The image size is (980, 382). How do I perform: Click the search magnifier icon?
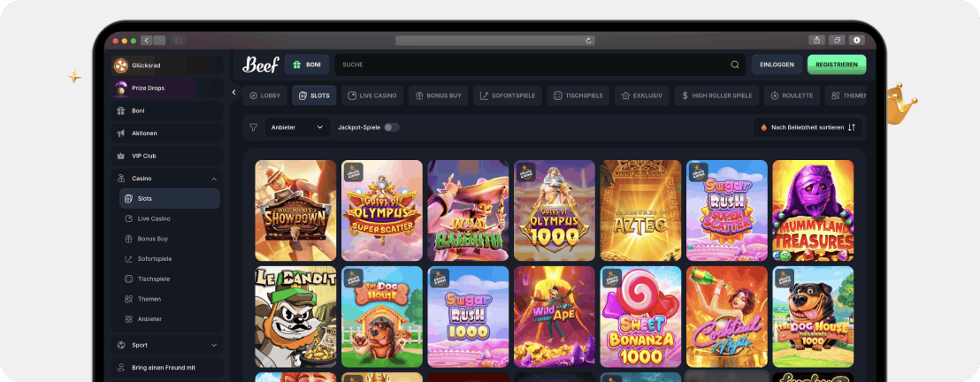[735, 65]
